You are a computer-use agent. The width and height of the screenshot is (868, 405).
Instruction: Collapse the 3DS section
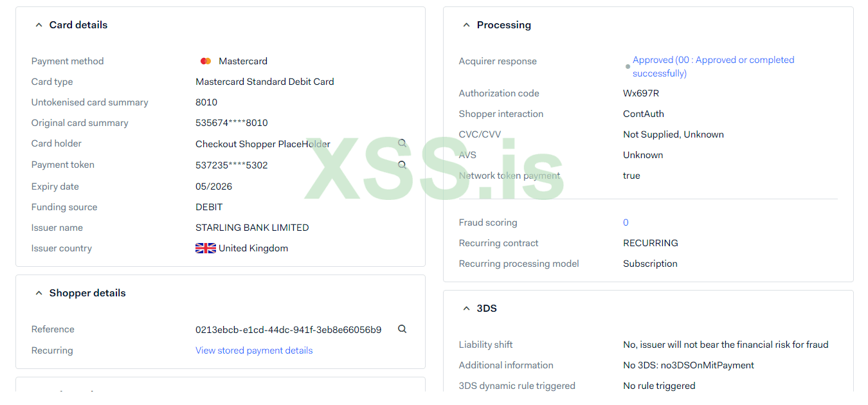tap(466, 309)
